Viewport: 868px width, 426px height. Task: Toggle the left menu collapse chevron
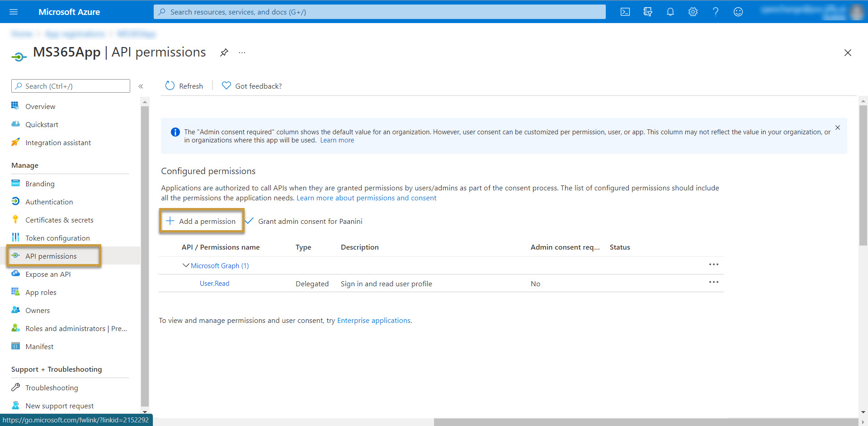tap(141, 86)
